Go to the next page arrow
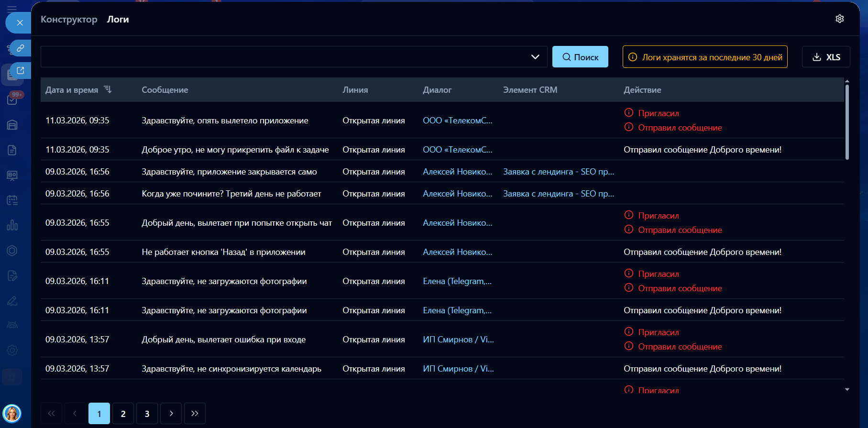868x428 pixels. click(x=171, y=413)
